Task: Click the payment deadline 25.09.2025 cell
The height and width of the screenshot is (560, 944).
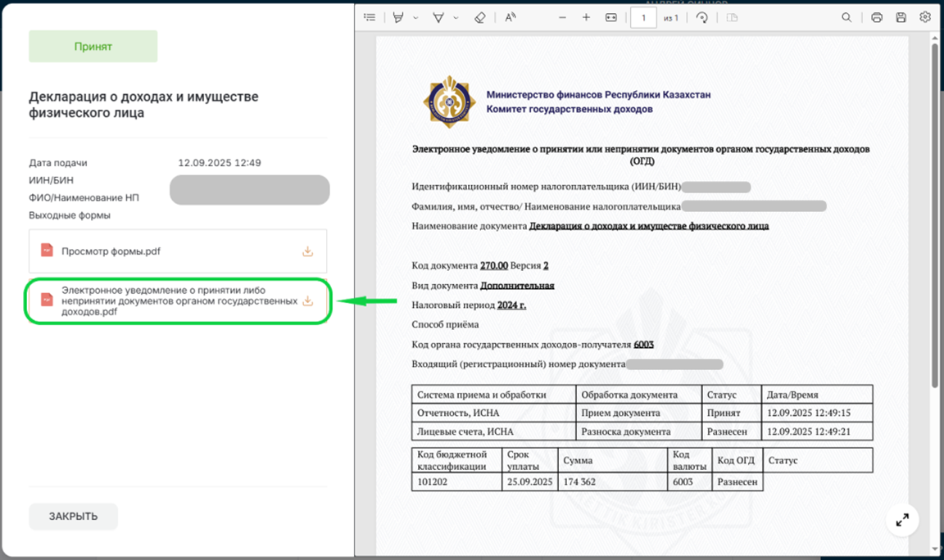Action: point(530,481)
